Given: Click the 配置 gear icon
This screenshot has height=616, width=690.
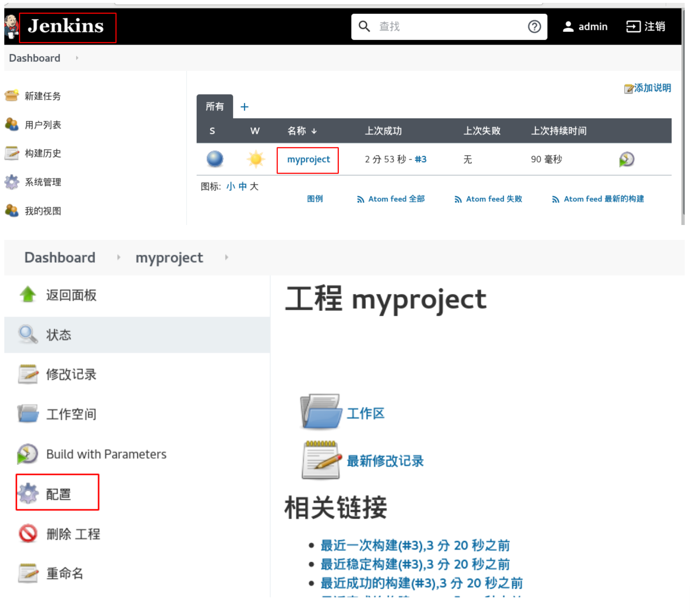Looking at the screenshot, I should [28, 493].
